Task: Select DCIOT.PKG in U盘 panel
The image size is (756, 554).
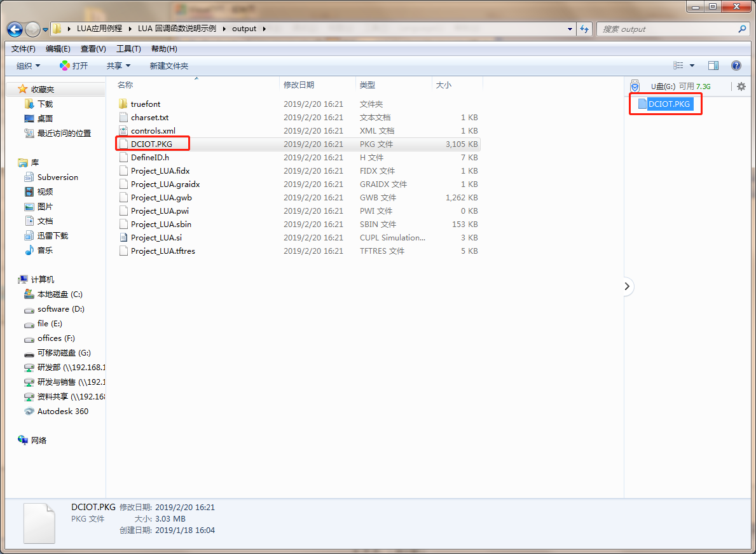Action: point(669,104)
